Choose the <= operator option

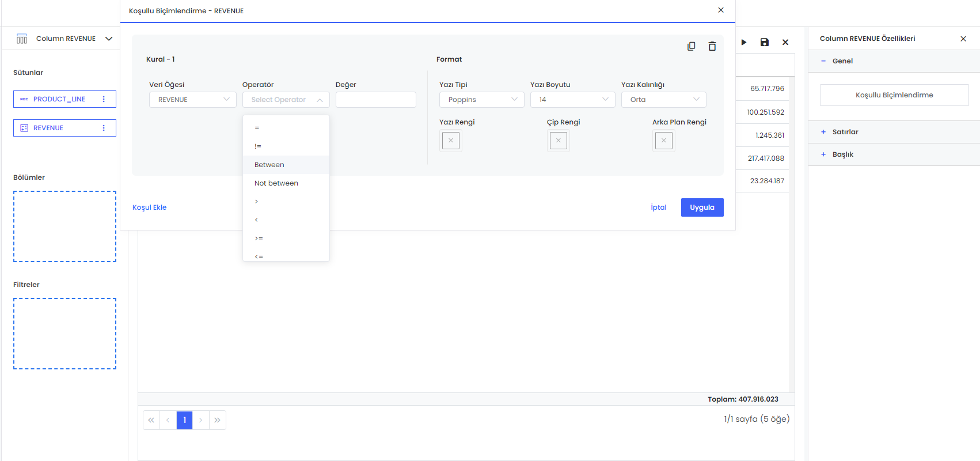tap(286, 256)
